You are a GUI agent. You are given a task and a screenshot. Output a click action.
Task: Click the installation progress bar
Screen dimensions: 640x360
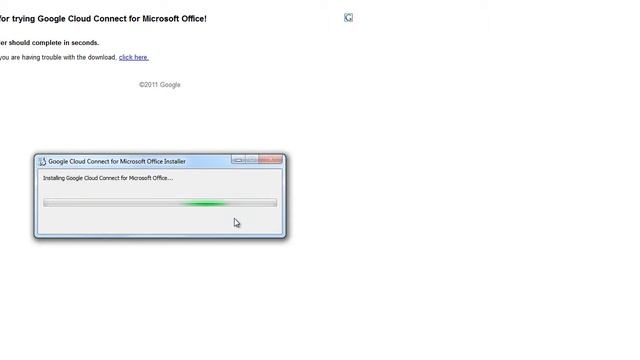point(160,203)
